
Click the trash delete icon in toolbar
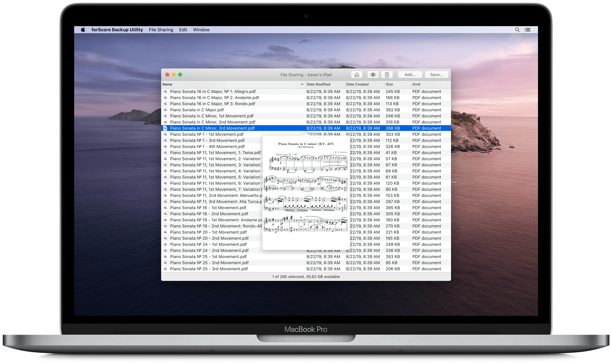(x=387, y=75)
